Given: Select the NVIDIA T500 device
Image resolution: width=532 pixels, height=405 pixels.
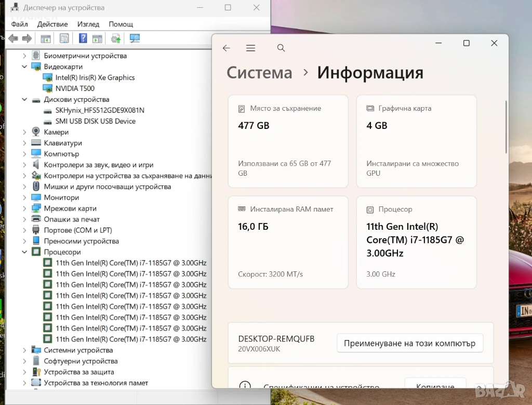Looking at the screenshot, I should [x=75, y=88].
